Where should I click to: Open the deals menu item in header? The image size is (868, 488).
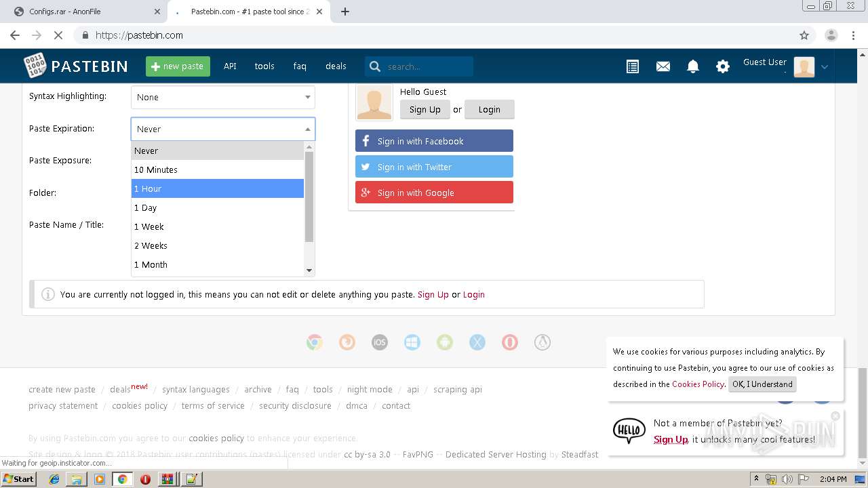pos(336,66)
